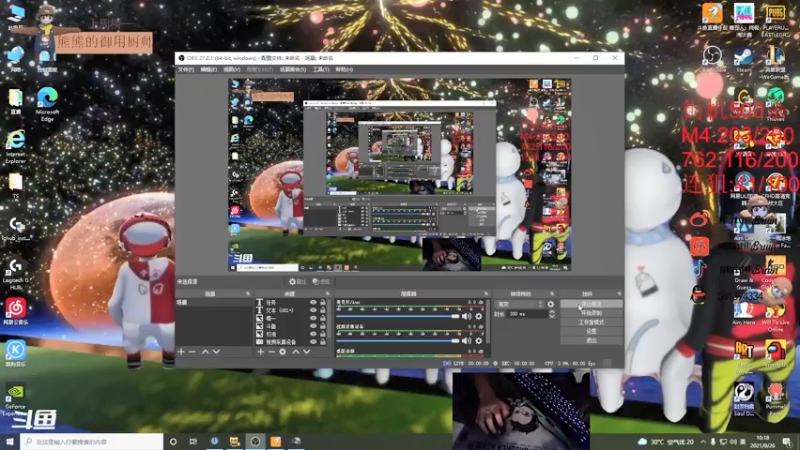
Task: Click the OBS icon on the taskbar
Action: coord(255,441)
